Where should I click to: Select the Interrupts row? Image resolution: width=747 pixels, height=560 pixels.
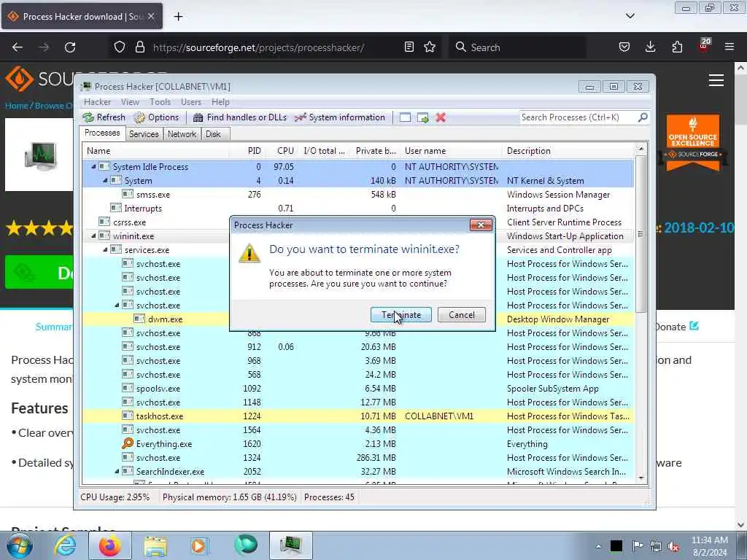[357, 208]
